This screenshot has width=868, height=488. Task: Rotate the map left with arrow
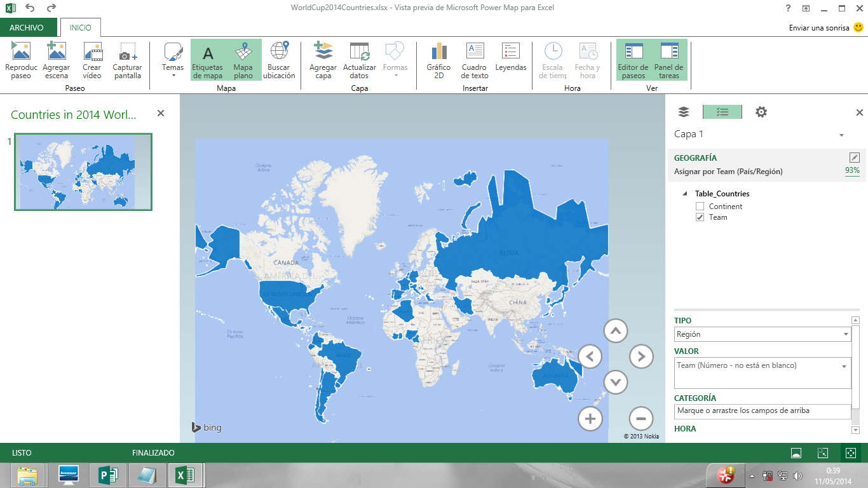click(x=590, y=356)
